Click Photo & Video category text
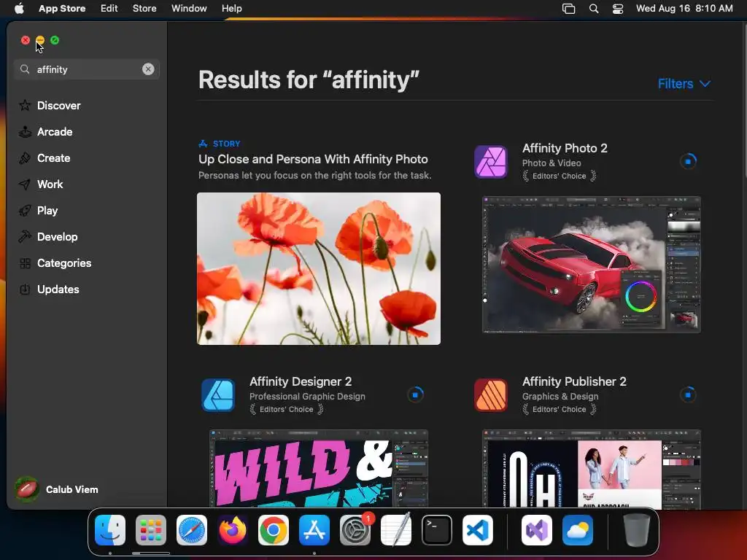The width and height of the screenshot is (747, 560). pyautogui.click(x=551, y=163)
